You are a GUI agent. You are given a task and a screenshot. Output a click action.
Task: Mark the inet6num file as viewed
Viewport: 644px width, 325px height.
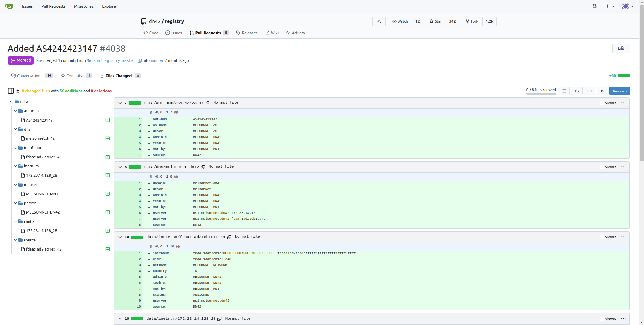[x=602, y=237]
